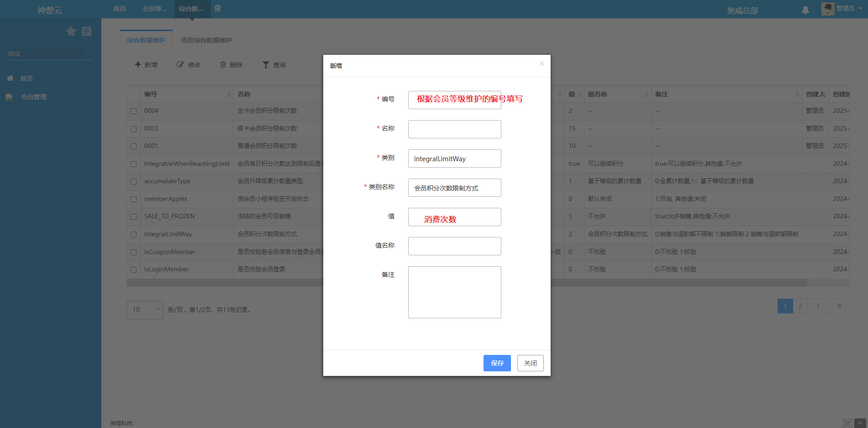This screenshot has height=428, width=868.
Task: Sort by the 值 column arrows
Action: (579, 94)
